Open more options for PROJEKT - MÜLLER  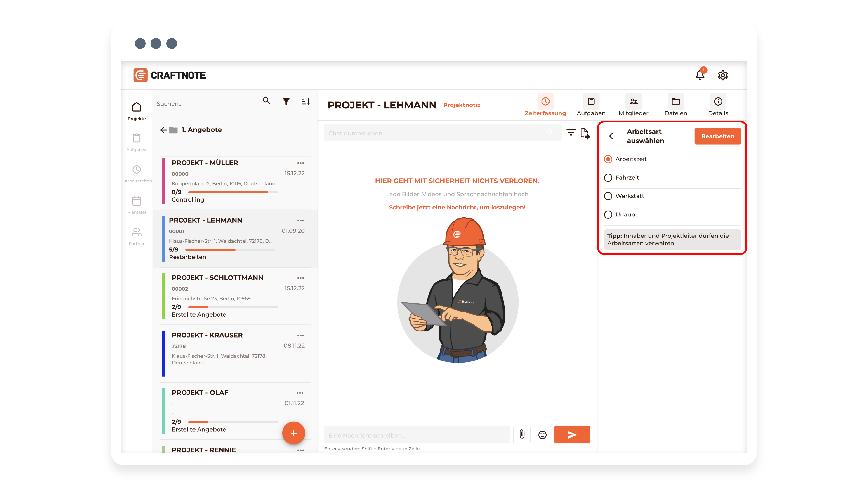(x=301, y=163)
